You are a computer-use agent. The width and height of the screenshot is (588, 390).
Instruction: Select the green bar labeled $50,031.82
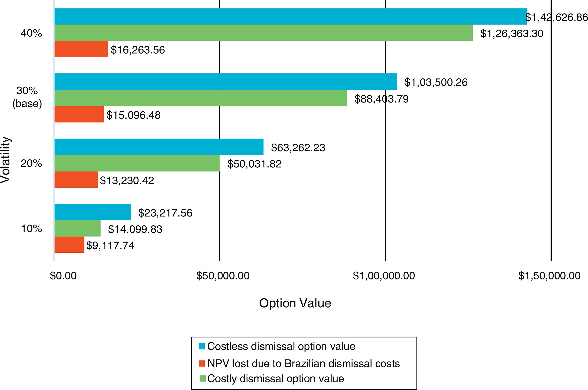click(x=137, y=163)
